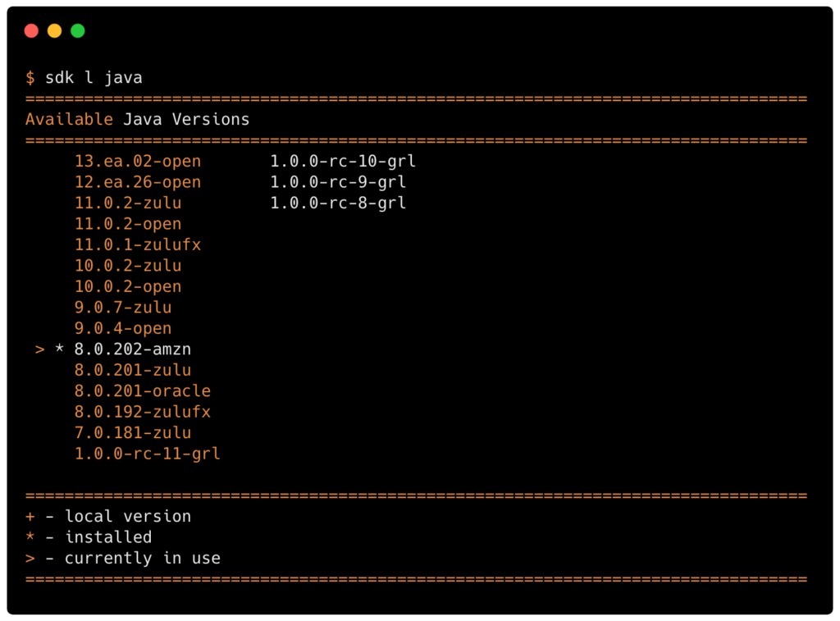This screenshot has width=840, height=621.
Task: Click the 'currently in use' legend entry
Action: 143,558
